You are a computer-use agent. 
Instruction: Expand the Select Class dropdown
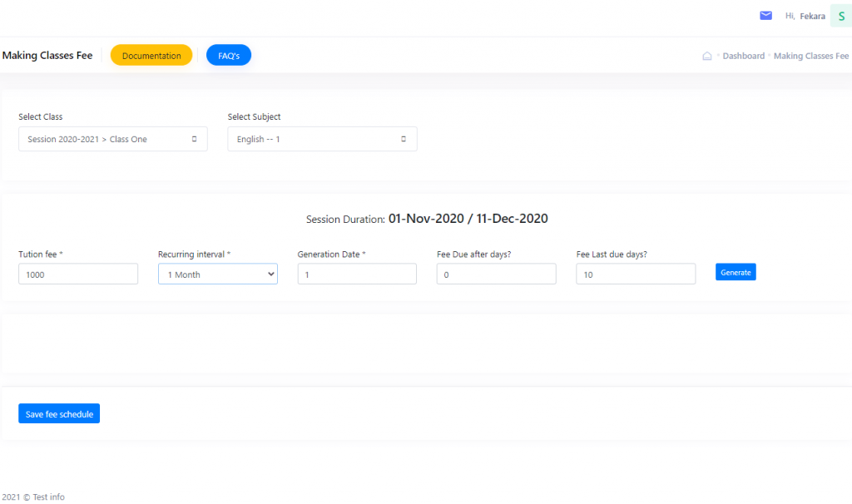coord(113,140)
